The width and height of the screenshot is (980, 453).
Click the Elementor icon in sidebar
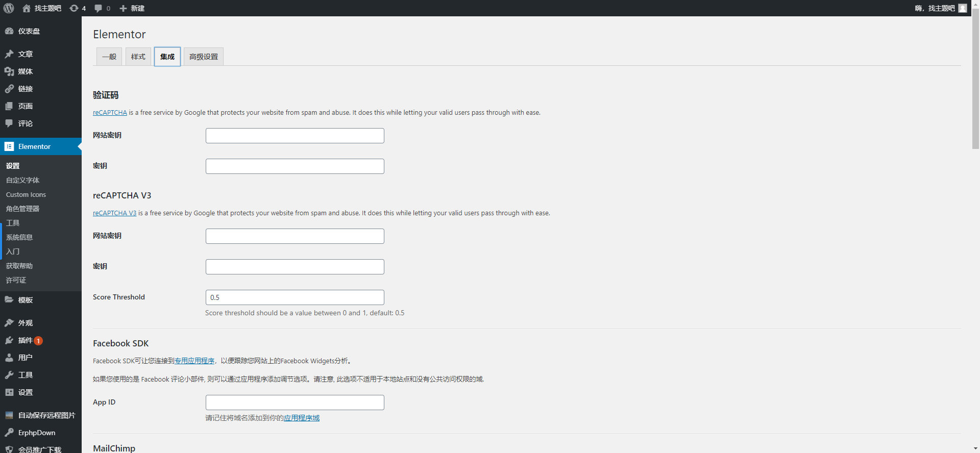(9, 146)
